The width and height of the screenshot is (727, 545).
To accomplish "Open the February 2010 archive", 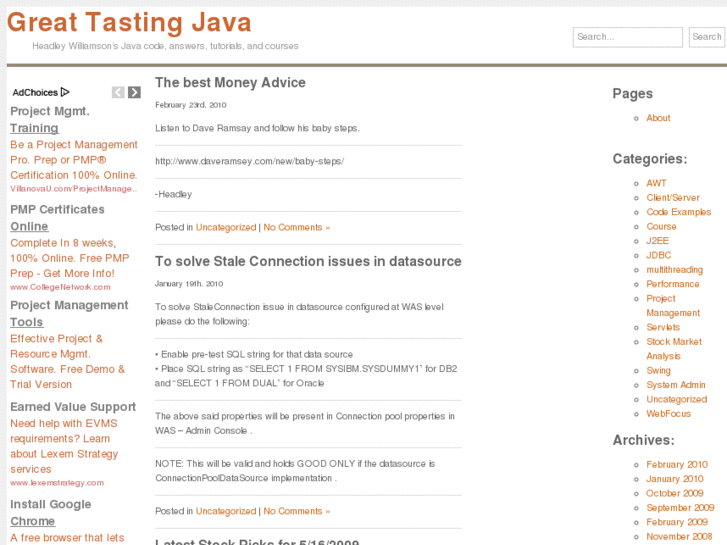I will [677, 464].
